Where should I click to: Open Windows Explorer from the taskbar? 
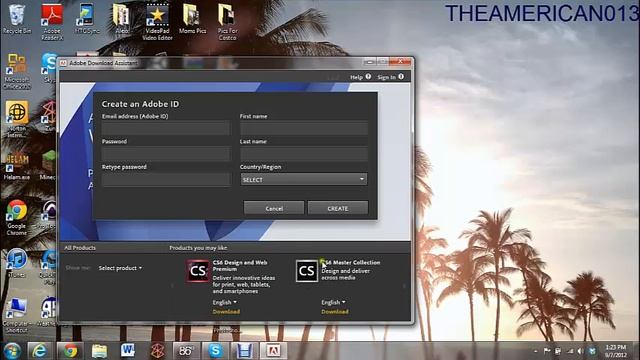(99, 351)
